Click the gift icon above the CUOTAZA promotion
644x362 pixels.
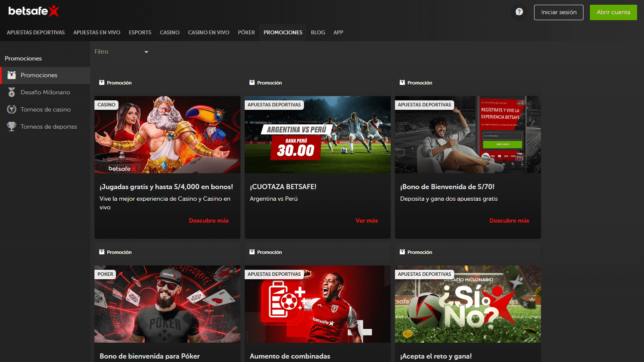coord(251,82)
